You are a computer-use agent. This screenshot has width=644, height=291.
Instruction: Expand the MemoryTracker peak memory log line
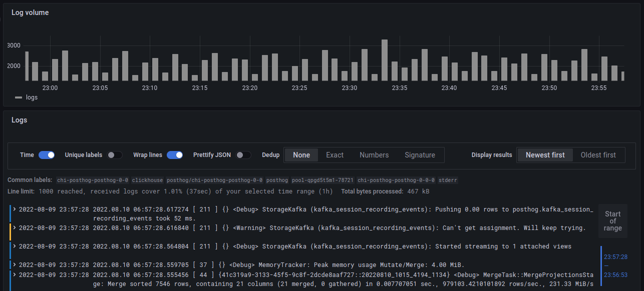[x=14, y=264]
